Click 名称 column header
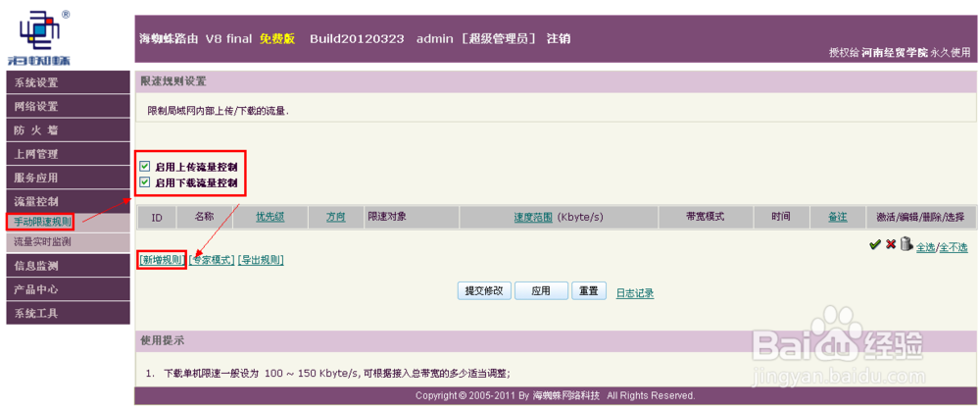980x410 pixels. point(205,217)
